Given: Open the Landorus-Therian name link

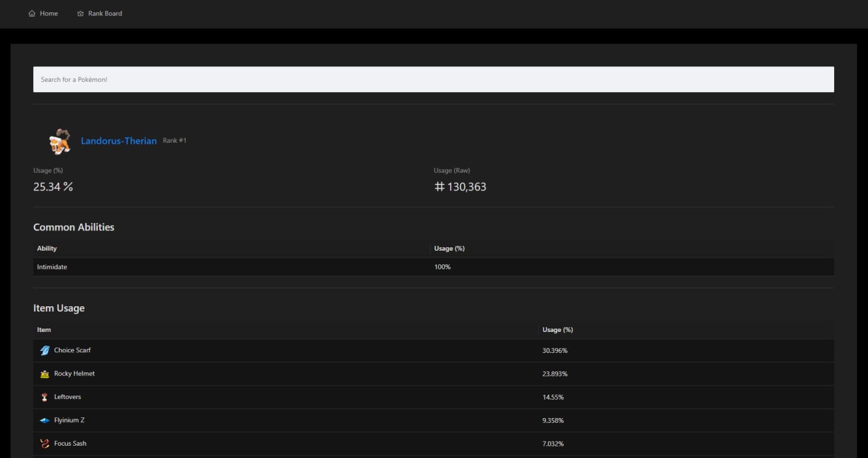Looking at the screenshot, I should (119, 141).
